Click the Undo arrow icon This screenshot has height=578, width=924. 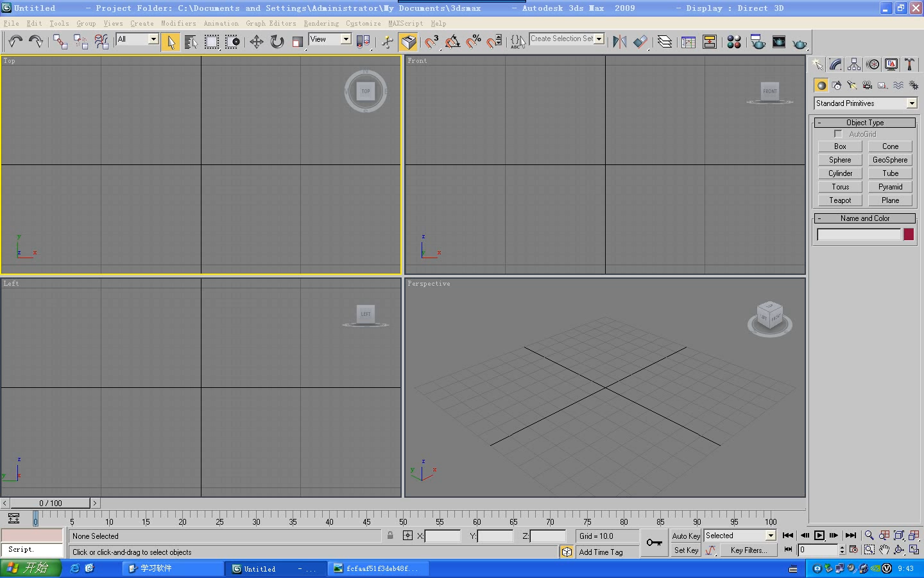click(x=15, y=42)
